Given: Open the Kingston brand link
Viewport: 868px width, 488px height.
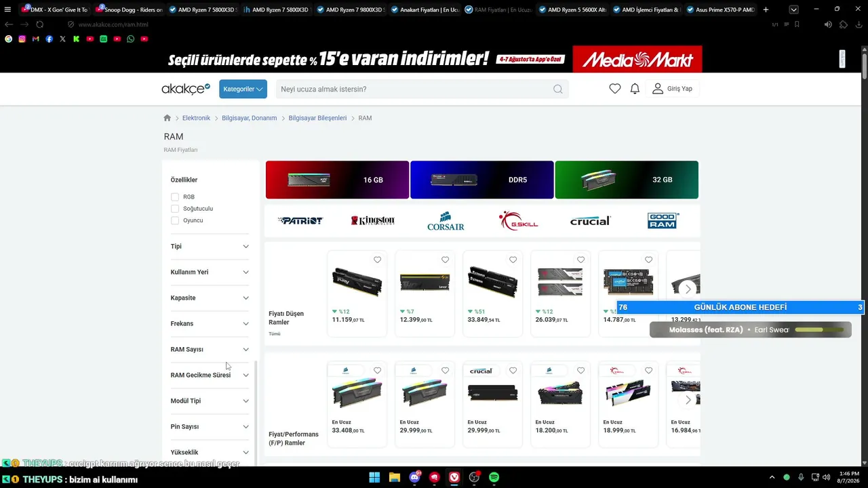Looking at the screenshot, I should coord(373,220).
